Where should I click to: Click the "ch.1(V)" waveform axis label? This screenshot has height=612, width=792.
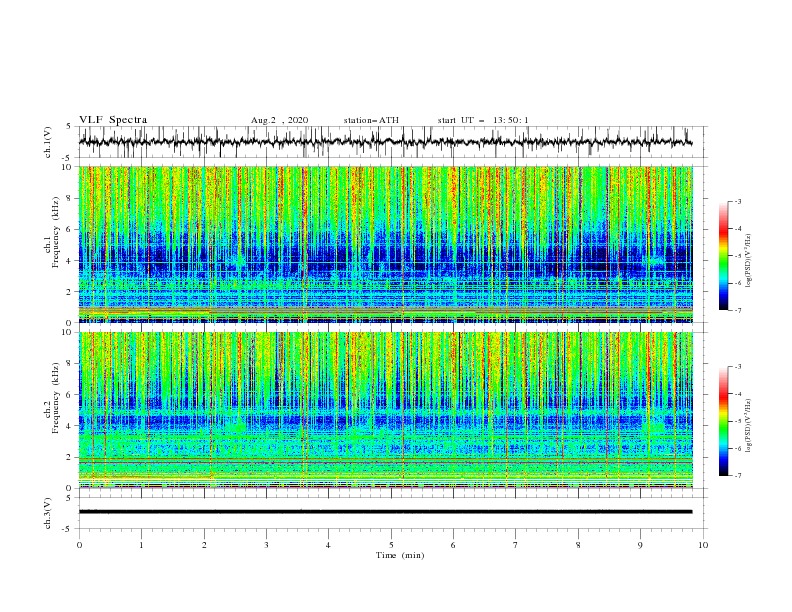click(48, 142)
